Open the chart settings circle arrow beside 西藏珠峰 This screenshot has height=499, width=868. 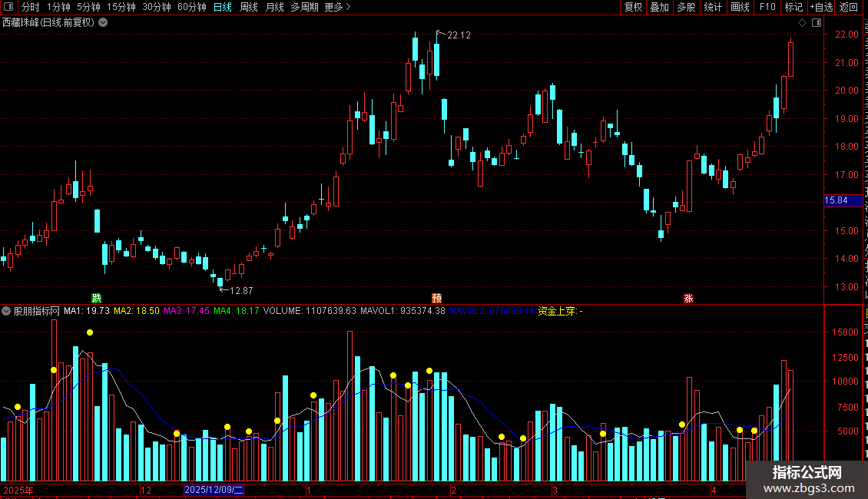coord(103,22)
